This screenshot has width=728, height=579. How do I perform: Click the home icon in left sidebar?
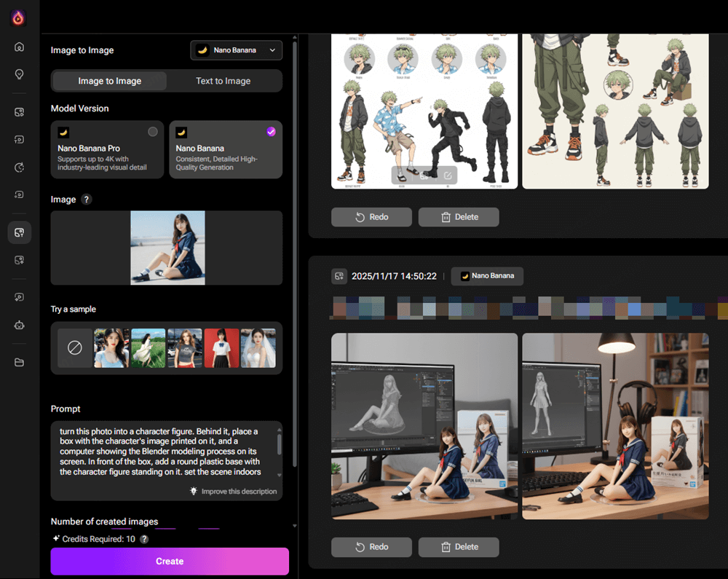pos(19,47)
